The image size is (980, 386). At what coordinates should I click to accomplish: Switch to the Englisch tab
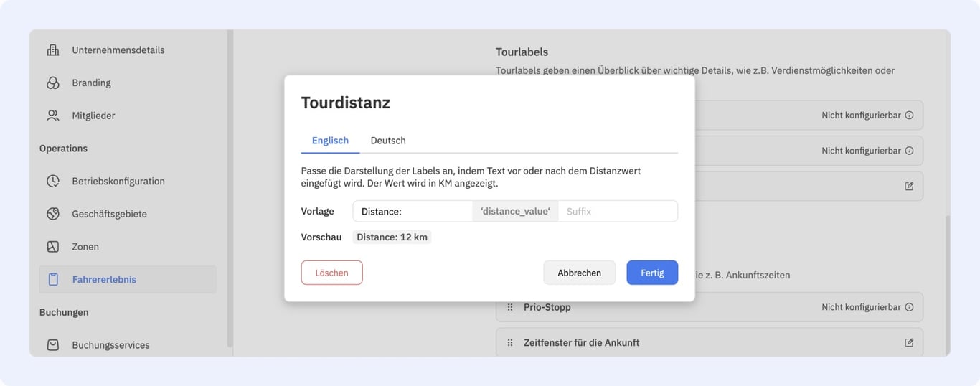click(x=330, y=141)
